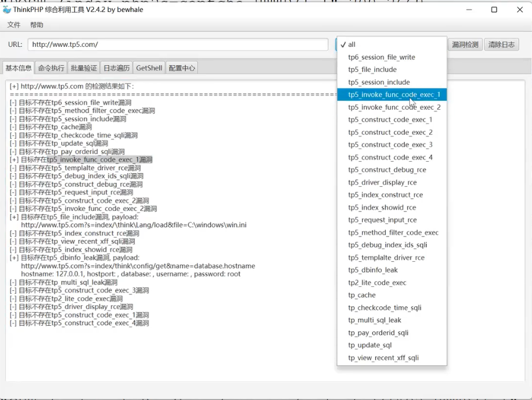Viewport: 532px width, 400px height.
Task: Pick tp5_request_input_rce in the dropdown
Action: coord(392,220)
